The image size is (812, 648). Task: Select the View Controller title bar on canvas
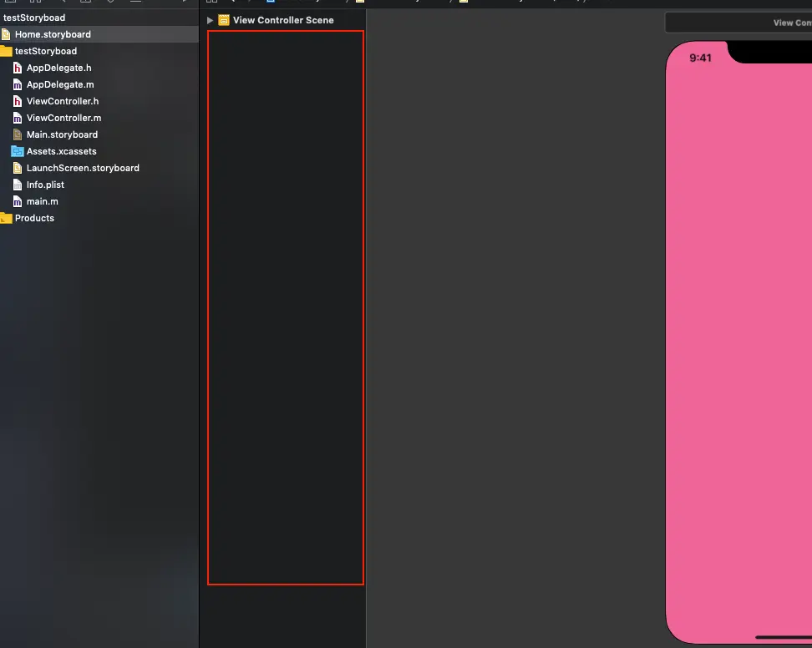click(x=738, y=23)
